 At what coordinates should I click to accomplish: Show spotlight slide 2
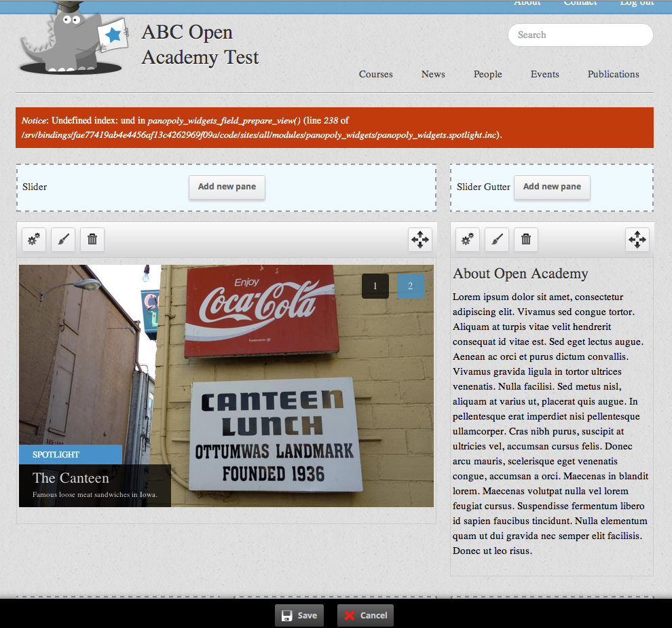[x=410, y=286]
